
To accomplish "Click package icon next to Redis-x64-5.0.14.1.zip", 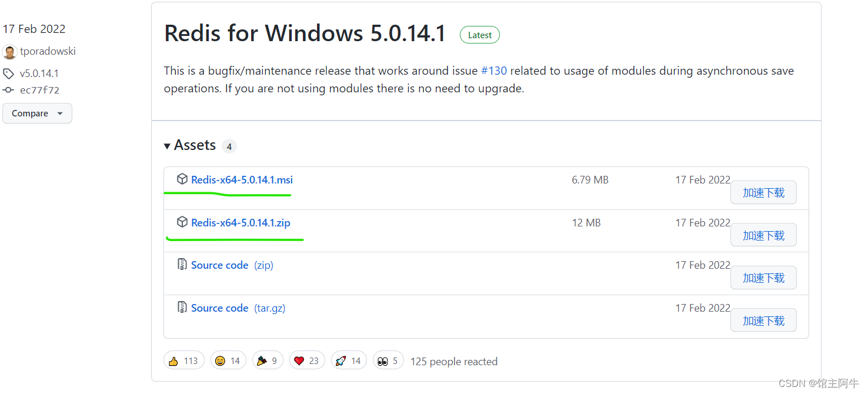I will (x=182, y=222).
